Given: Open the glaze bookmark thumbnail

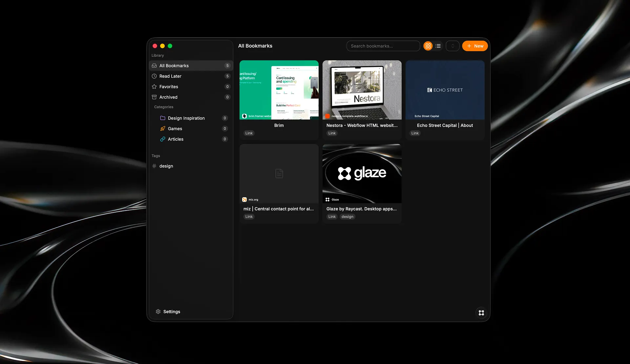Looking at the screenshot, I should point(362,173).
